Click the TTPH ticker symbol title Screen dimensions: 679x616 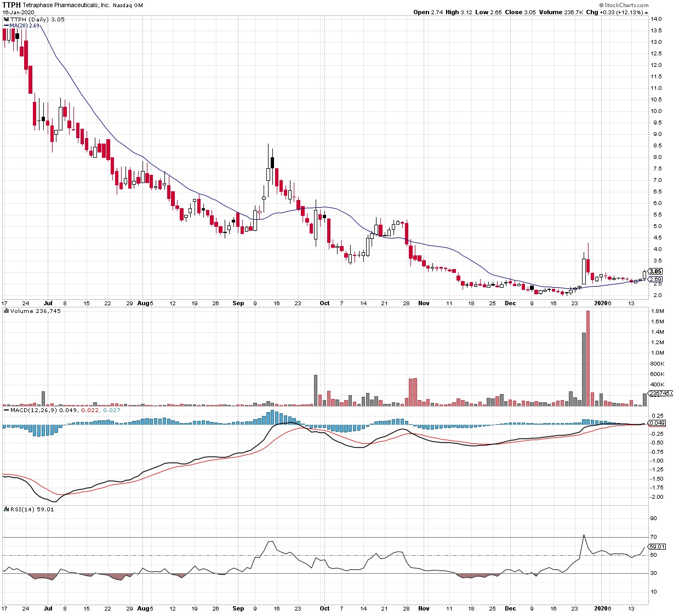pos(12,5)
